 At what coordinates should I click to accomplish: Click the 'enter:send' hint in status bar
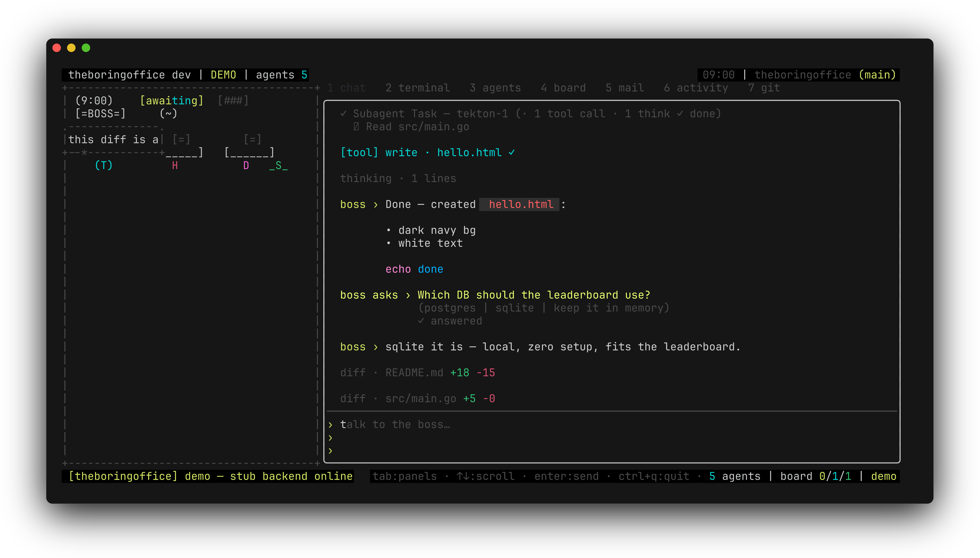tap(566, 476)
